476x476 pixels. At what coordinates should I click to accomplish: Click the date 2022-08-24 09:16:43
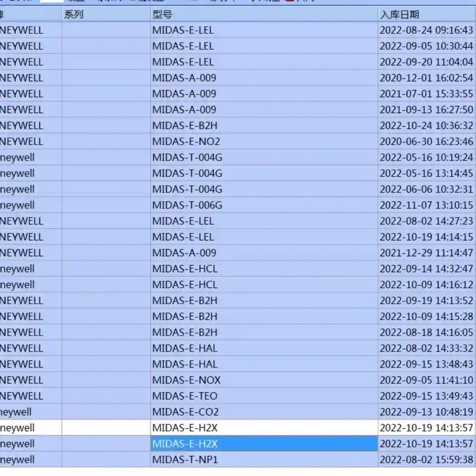pyautogui.click(x=426, y=30)
